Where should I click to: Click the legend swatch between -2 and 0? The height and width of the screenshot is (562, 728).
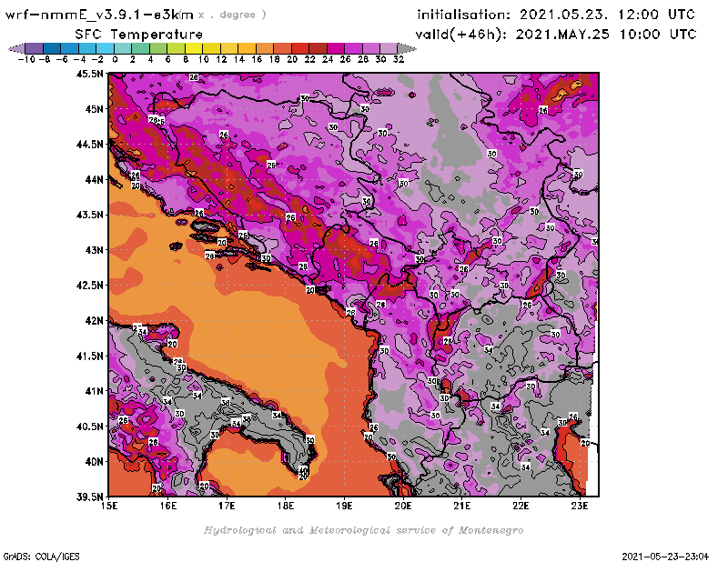click(106, 48)
